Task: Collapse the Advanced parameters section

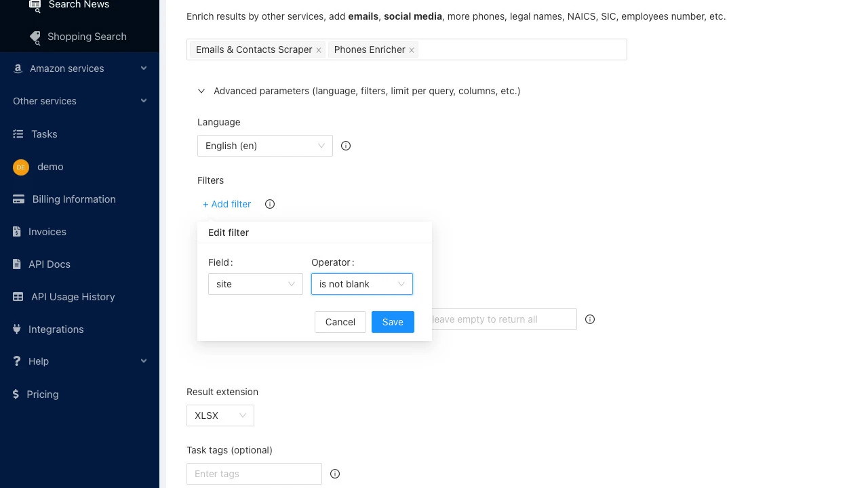Action: tap(201, 91)
